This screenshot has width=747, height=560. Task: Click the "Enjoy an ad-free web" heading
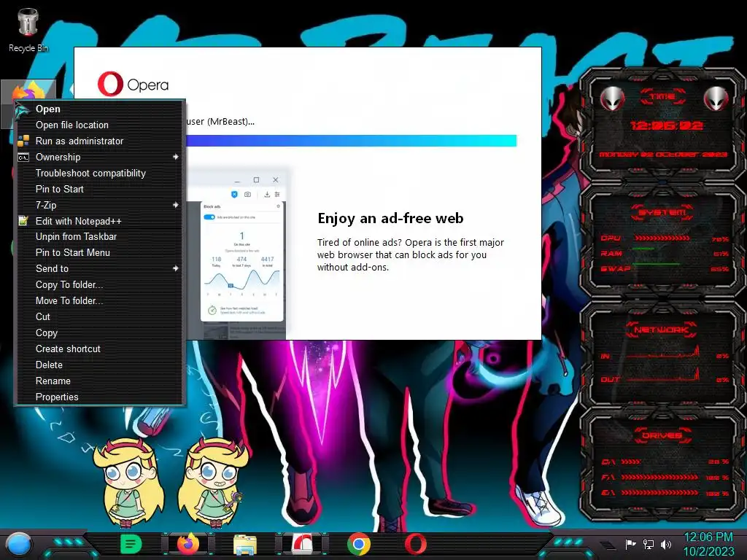tap(390, 218)
